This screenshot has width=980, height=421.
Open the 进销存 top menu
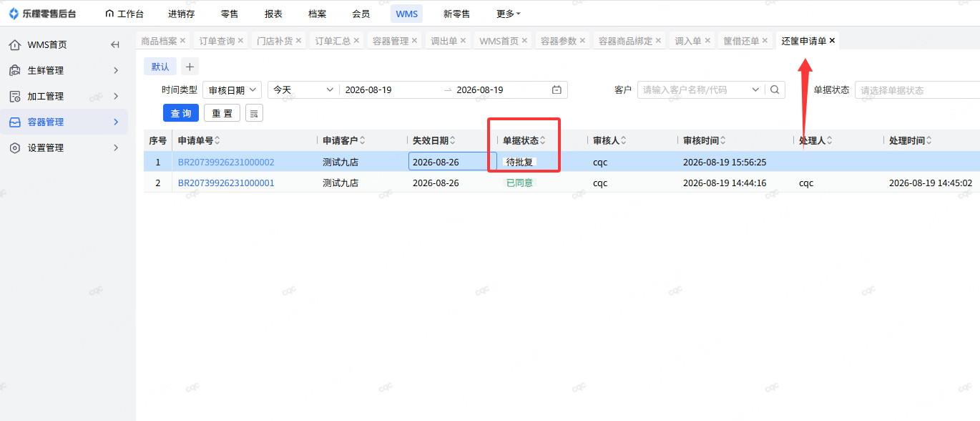pyautogui.click(x=181, y=14)
